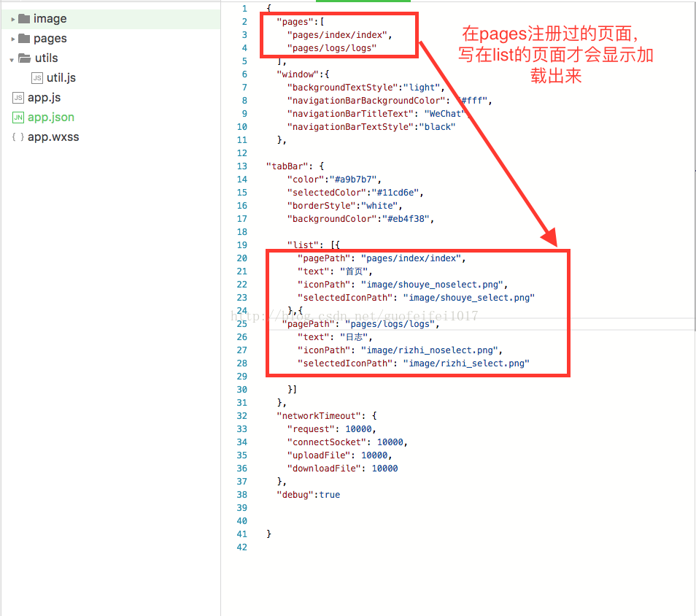Viewport: 696px width, 616px height.
Task: Open app.js file
Action: 44,98
